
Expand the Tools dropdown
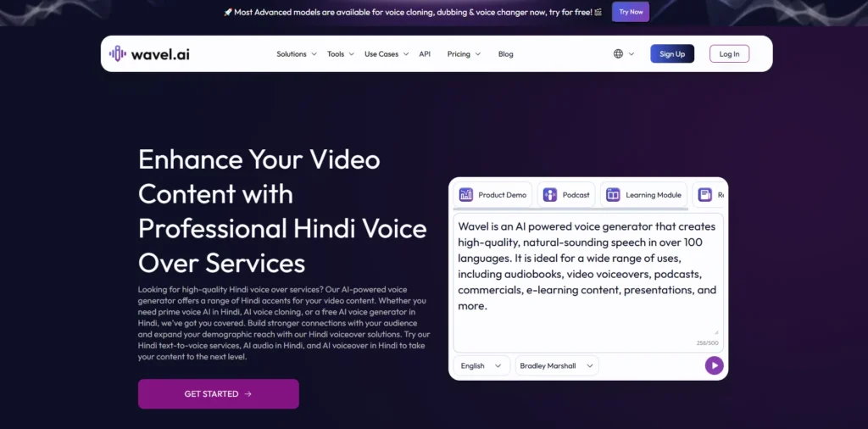340,54
